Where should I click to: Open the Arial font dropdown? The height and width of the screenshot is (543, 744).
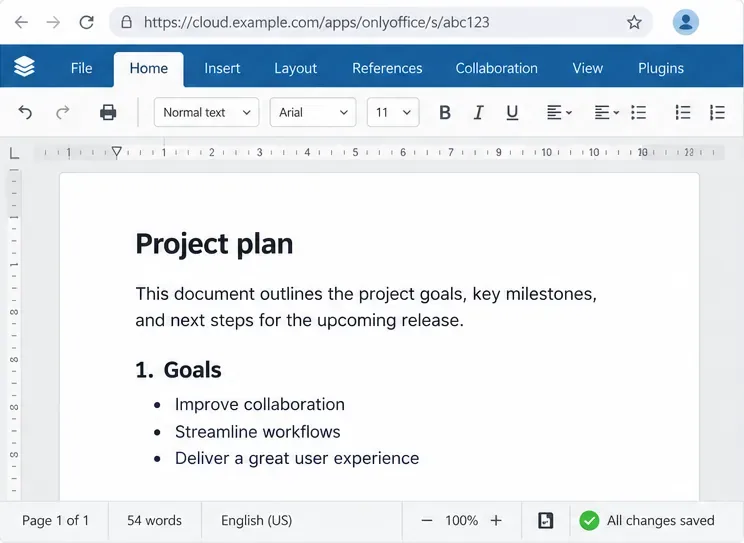[x=313, y=112]
